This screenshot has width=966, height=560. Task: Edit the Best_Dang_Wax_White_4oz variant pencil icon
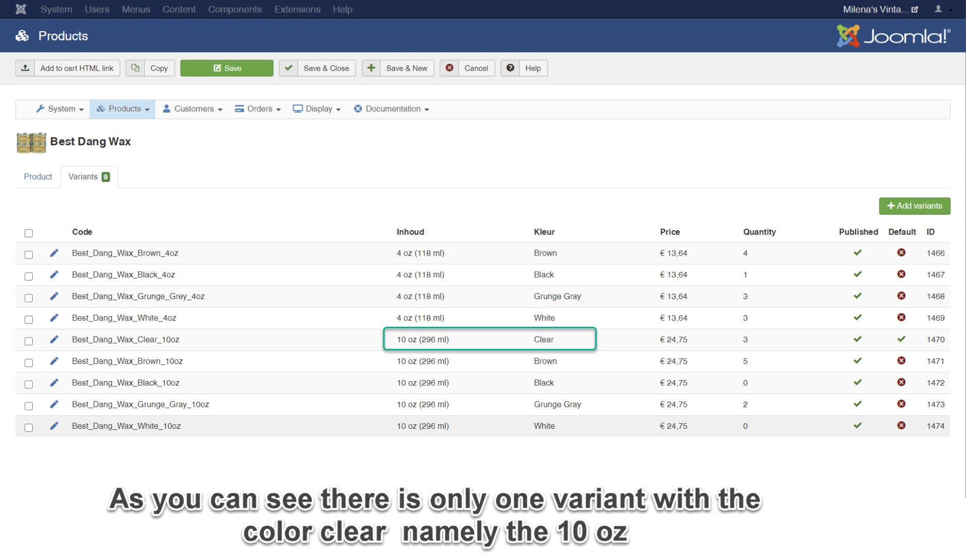coord(54,318)
